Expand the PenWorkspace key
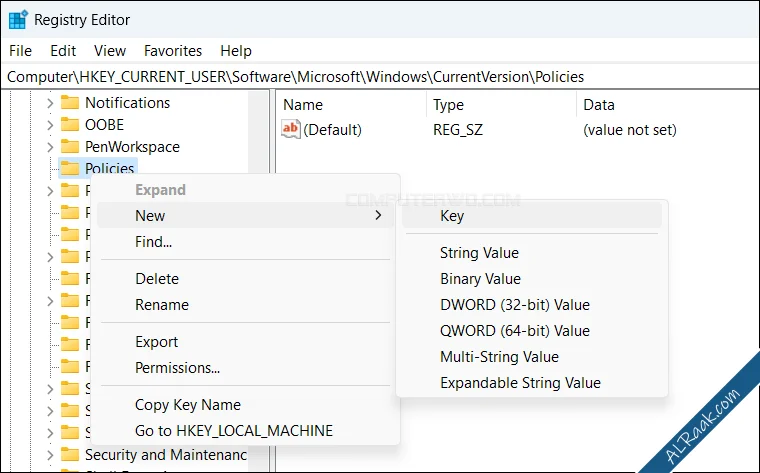This screenshot has width=760, height=473. point(50,146)
